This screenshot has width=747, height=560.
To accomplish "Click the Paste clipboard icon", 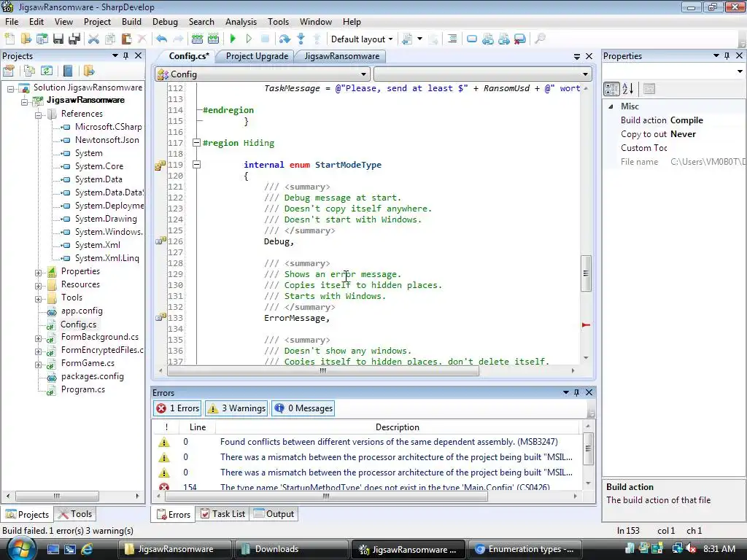I will (x=126, y=39).
